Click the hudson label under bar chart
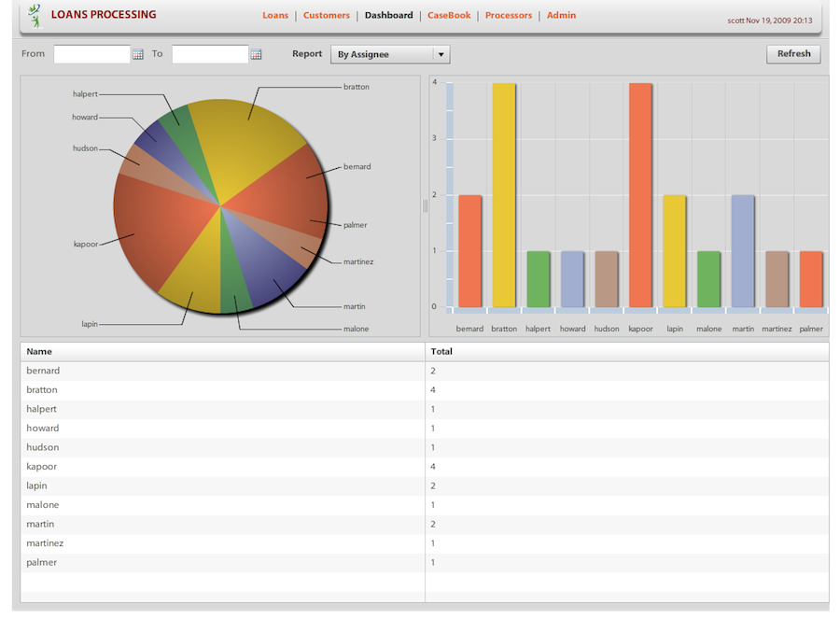The image size is (840, 619). coord(607,329)
